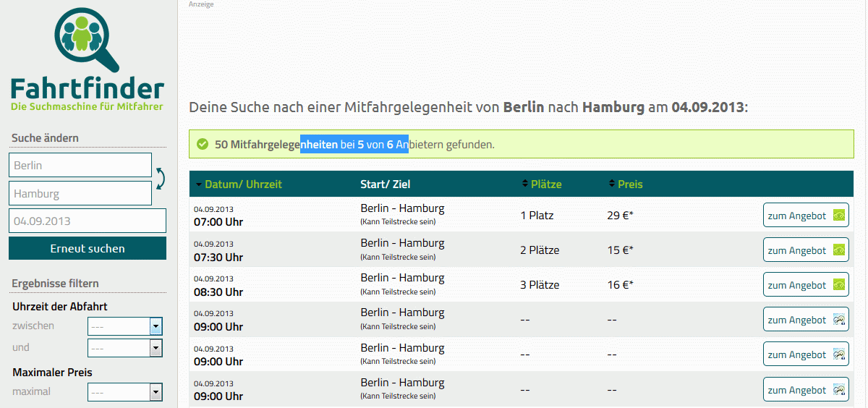Click sort arrows icon beside Plätze
This screenshot has height=408, width=868.
click(x=525, y=184)
